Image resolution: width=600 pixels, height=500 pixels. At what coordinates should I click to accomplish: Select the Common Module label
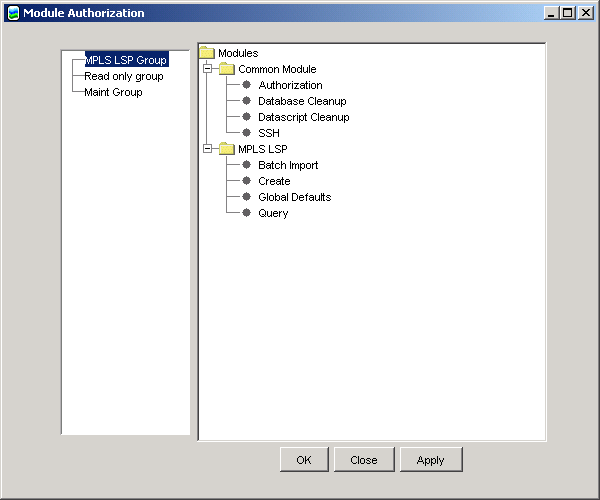(277, 69)
